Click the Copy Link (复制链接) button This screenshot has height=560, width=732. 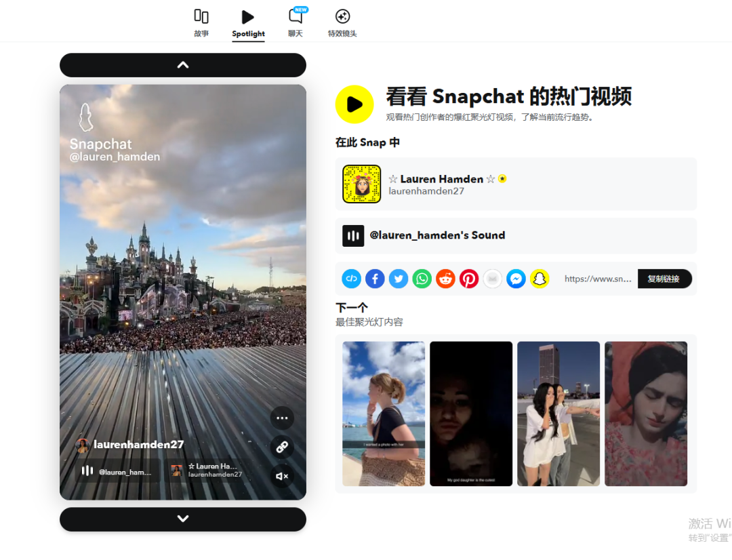(664, 279)
